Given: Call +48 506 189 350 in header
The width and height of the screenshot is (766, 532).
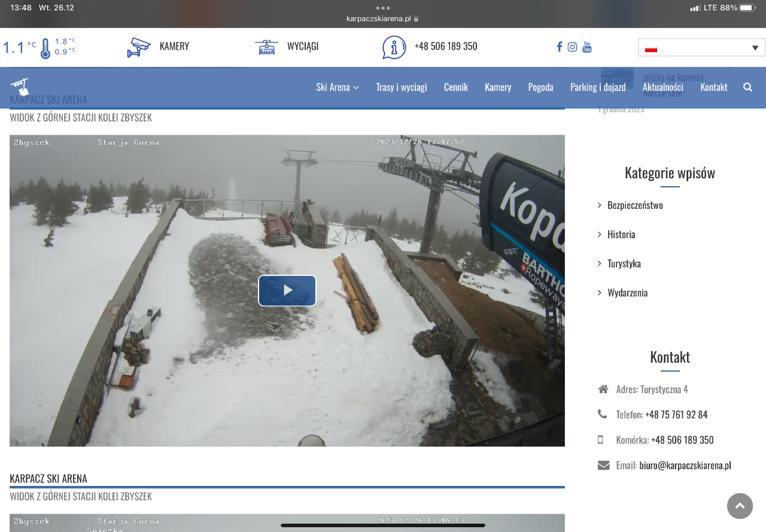Looking at the screenshot, I should (446, 46).
